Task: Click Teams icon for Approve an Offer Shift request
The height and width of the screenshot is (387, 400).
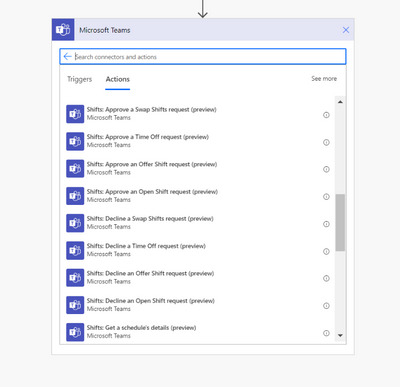Action: [x=75, y=169]
